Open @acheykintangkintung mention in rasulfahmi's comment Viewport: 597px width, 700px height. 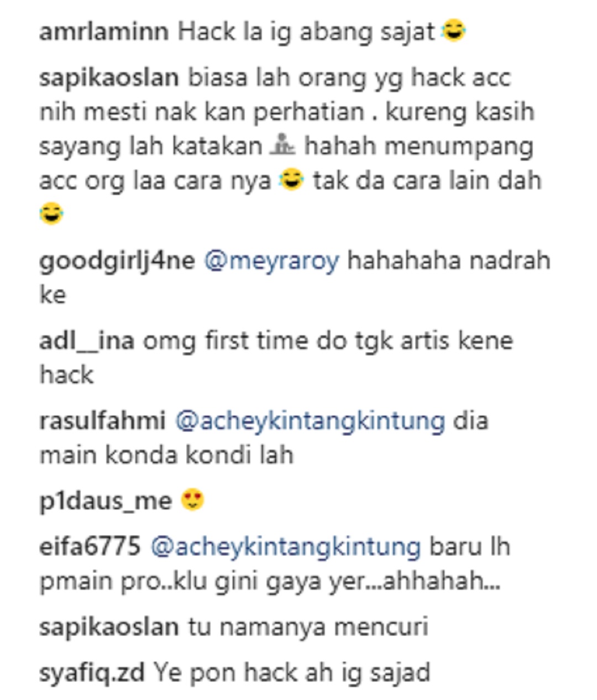[x=310, y=421]
